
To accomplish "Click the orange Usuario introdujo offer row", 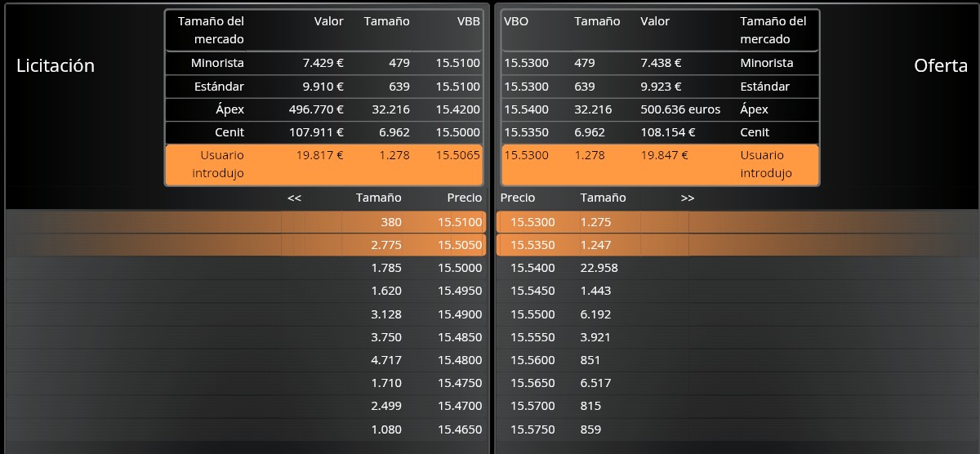I will click(660, 164).
